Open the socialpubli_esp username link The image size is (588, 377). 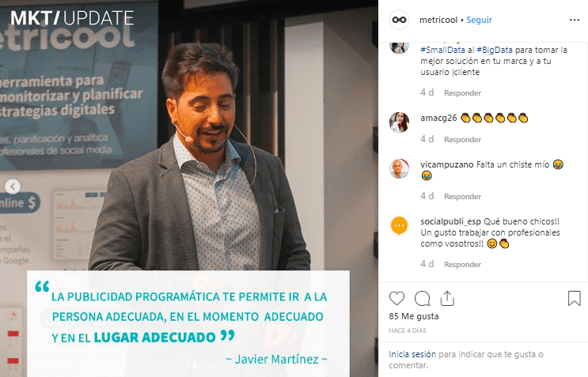(x=451, y=221)
